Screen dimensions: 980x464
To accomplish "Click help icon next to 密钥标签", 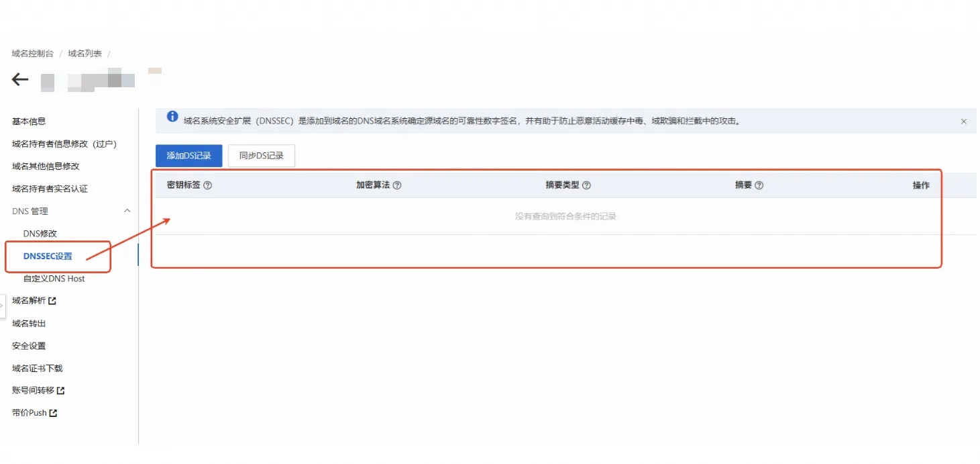I will coord(207,185).
